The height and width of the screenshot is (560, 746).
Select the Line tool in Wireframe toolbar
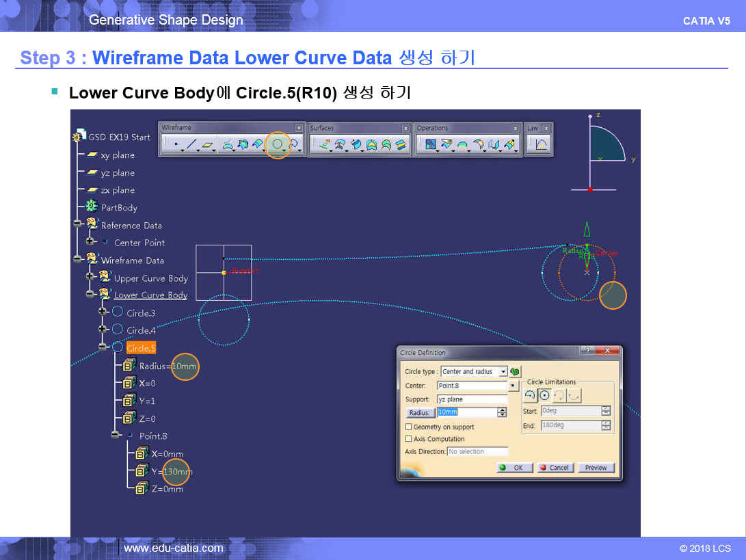coord(192,144)
